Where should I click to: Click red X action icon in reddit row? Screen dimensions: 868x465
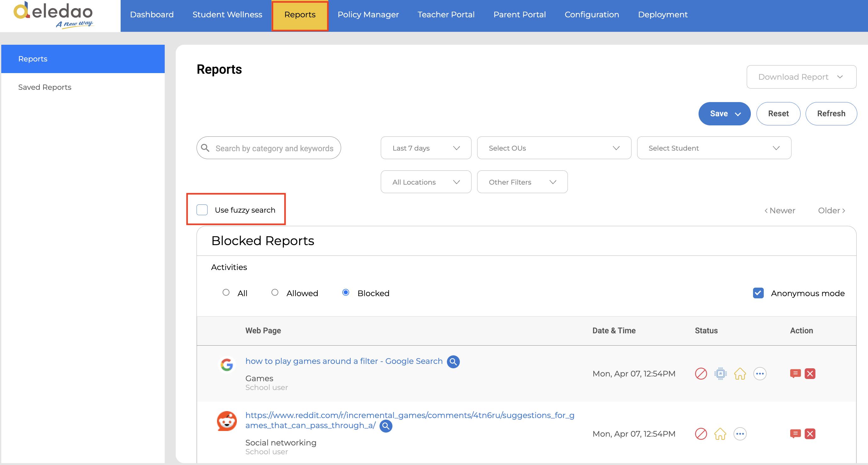tap(810, 434)
